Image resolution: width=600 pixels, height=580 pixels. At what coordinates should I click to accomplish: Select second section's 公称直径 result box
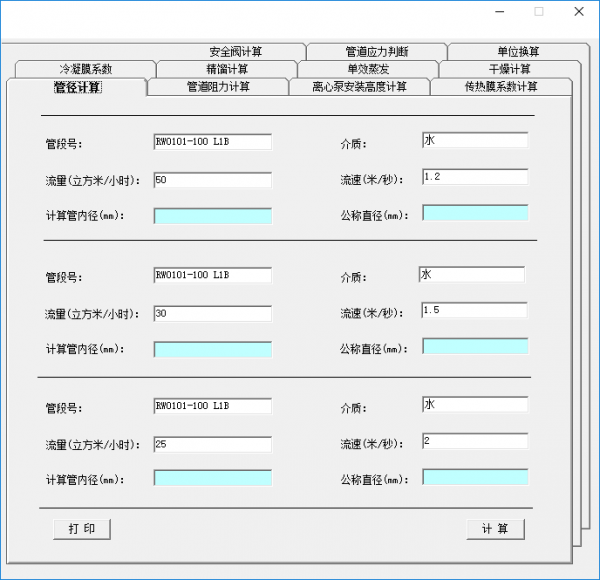tap(475, 346)
